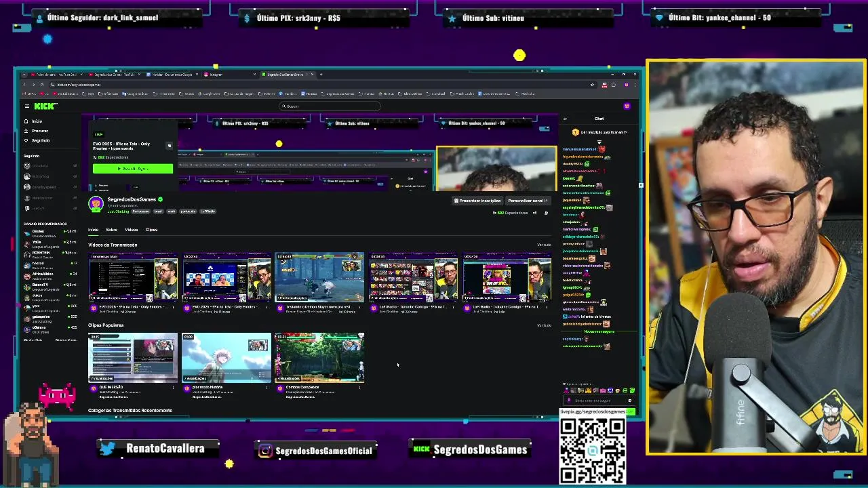Open the gabepeixe recommended channel
The image size is (868, 488).
51,319
